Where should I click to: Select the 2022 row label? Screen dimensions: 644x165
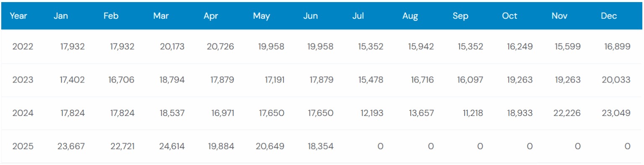pos(23,46)
